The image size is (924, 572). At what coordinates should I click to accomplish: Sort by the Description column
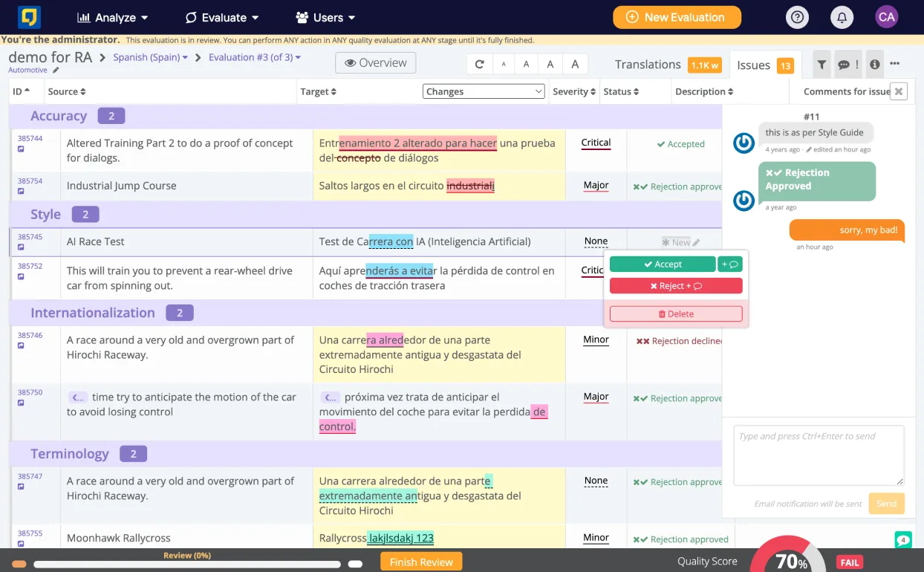(x=704, y=91)
